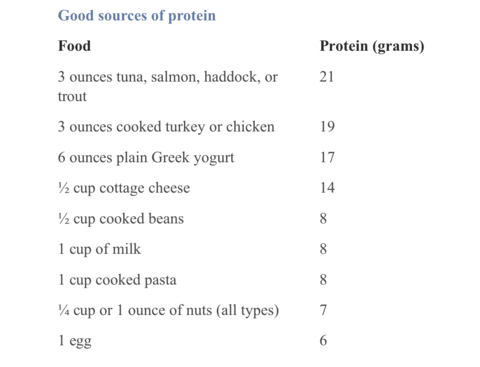Click '½ cup cooked beans' text
The image size is (480, 367).
[x=121, y=219]
